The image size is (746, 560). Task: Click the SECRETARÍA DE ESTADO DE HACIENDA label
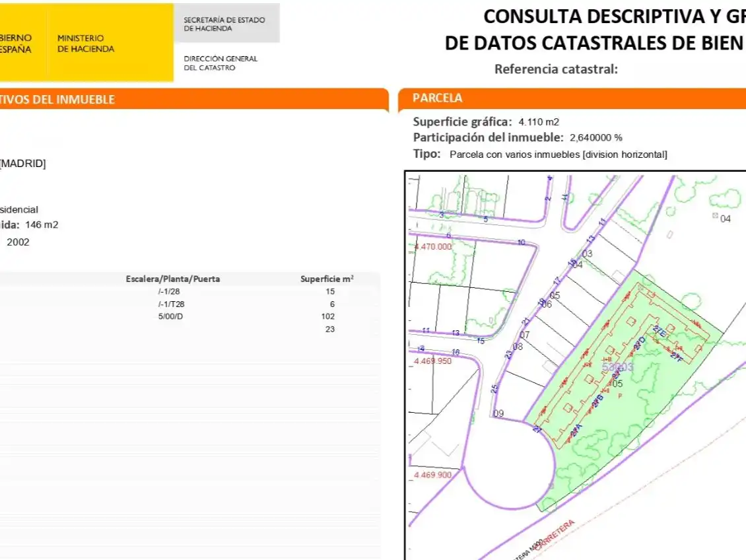point(224,24)
